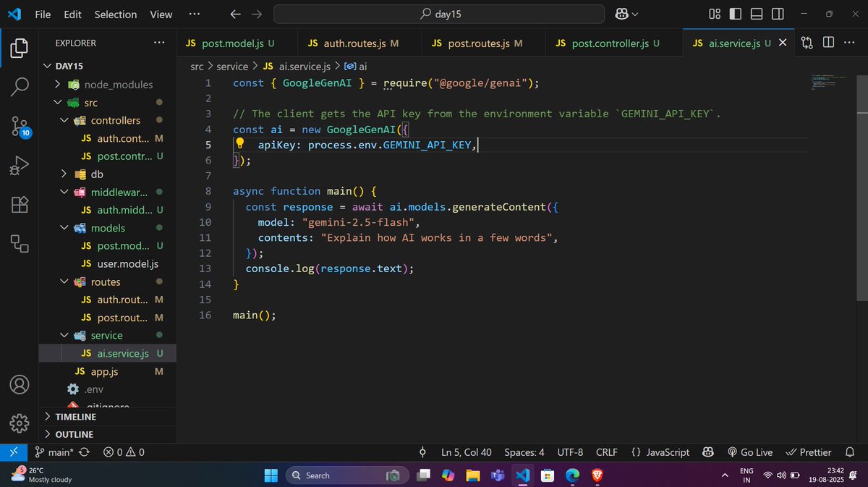Click the Go Back arrow in title bar
This screenshot has width=868, height=487.
coord(235,14)
